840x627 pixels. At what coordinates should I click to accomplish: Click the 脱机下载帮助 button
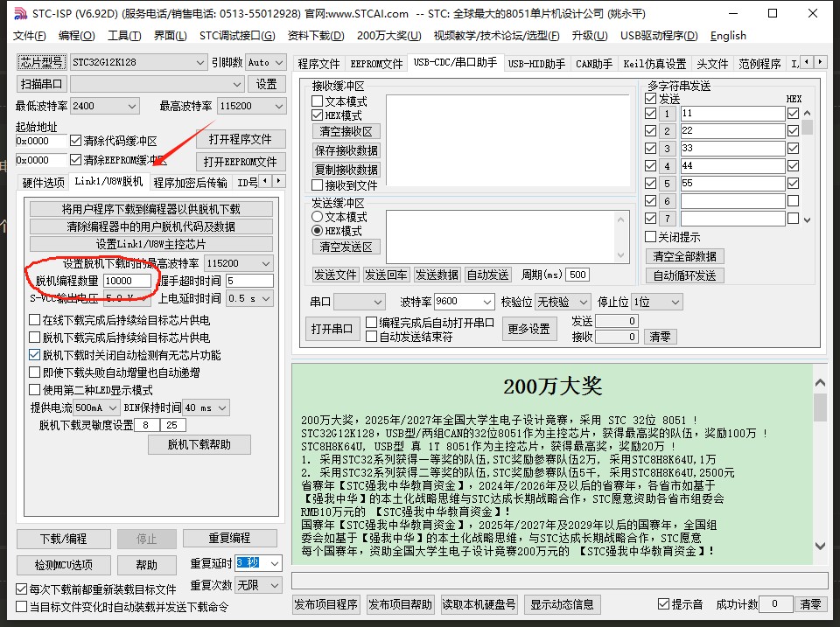[x=199, y=444]
